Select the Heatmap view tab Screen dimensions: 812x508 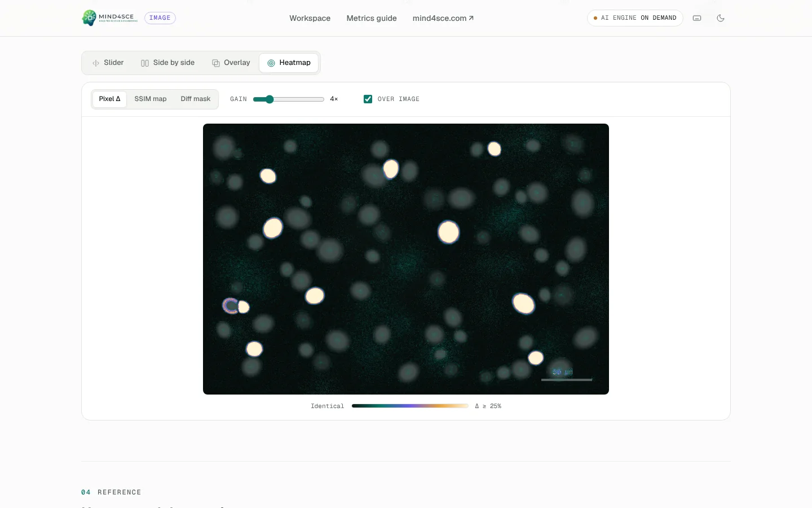pos(289,63)
